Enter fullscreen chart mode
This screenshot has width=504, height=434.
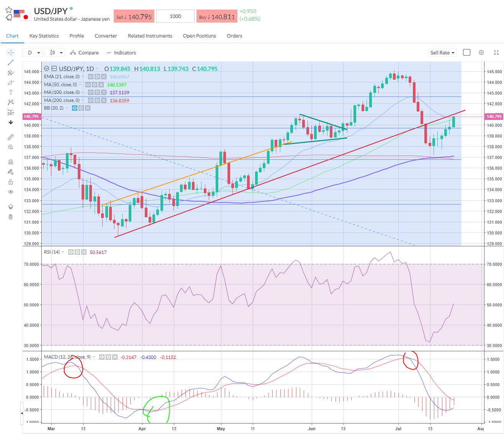pos(496,52)
